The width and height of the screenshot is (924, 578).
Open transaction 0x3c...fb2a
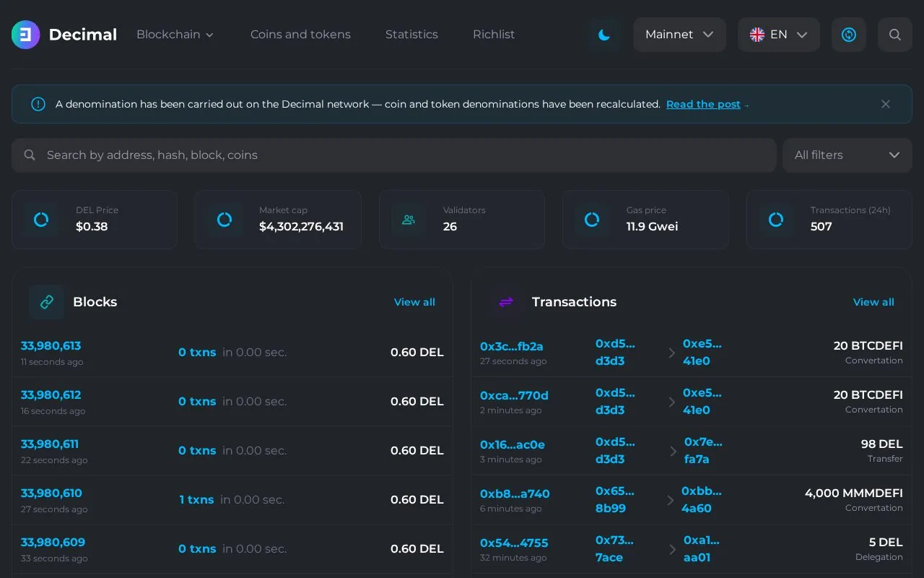512,347
